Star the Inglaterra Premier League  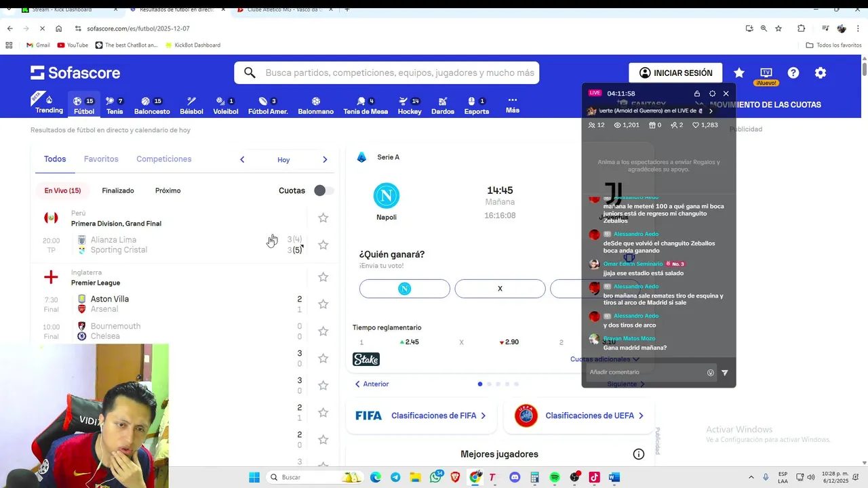click(x=323, y=277)
